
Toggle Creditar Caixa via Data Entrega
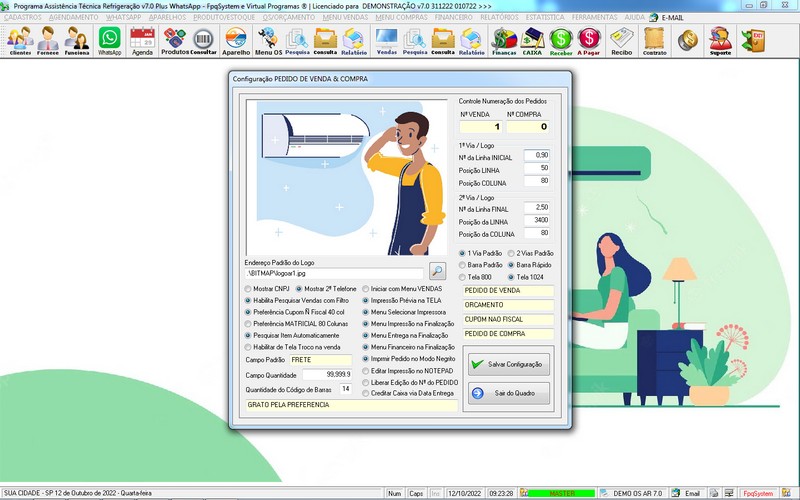pos(408,393)
